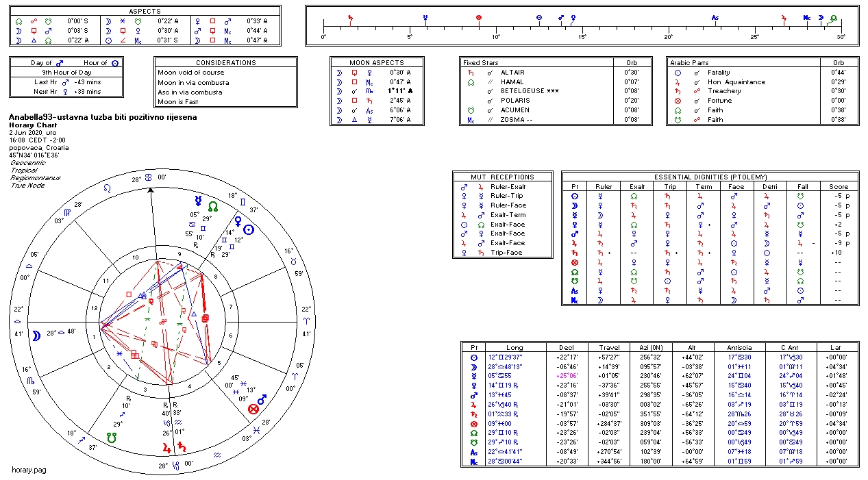
Task: Select the POLARIS fixed star entry
Action: (x=514, y=101)
